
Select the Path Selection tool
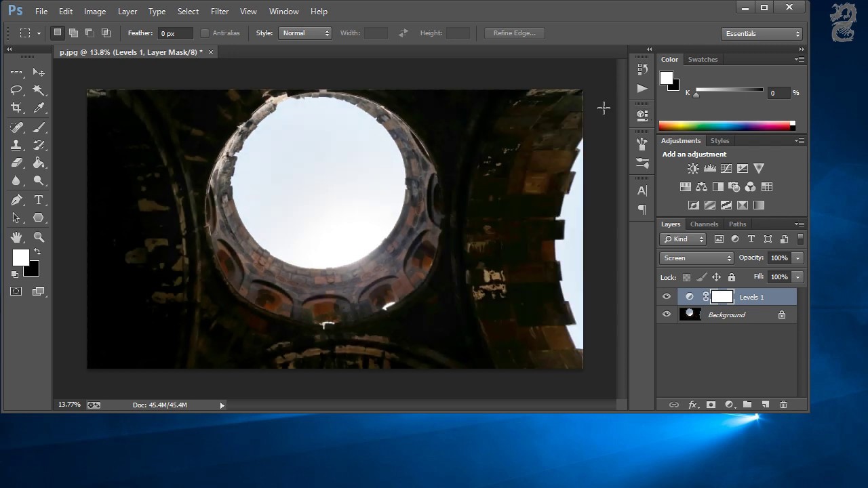[16, 218]
